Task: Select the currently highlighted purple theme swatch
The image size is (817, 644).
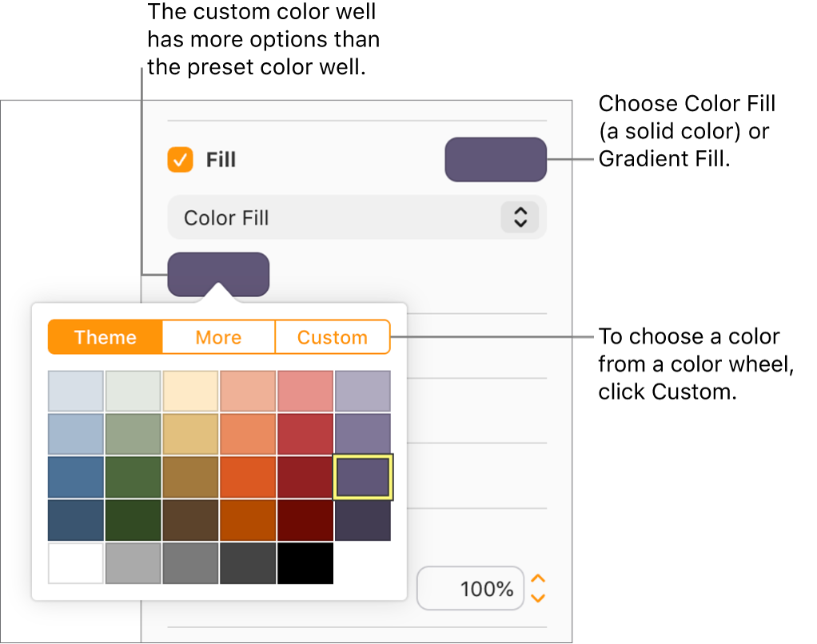Action: coord(363,476)
